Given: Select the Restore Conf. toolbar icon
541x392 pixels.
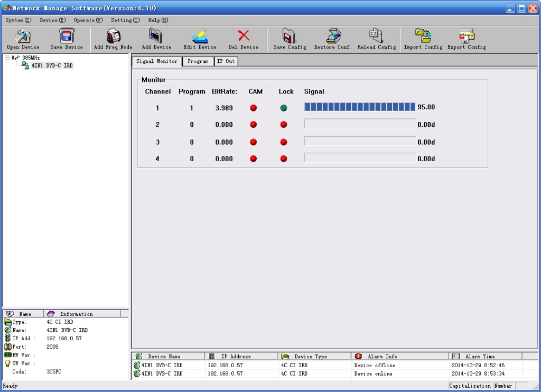Looking at the screenshot, I should [332, 37].
